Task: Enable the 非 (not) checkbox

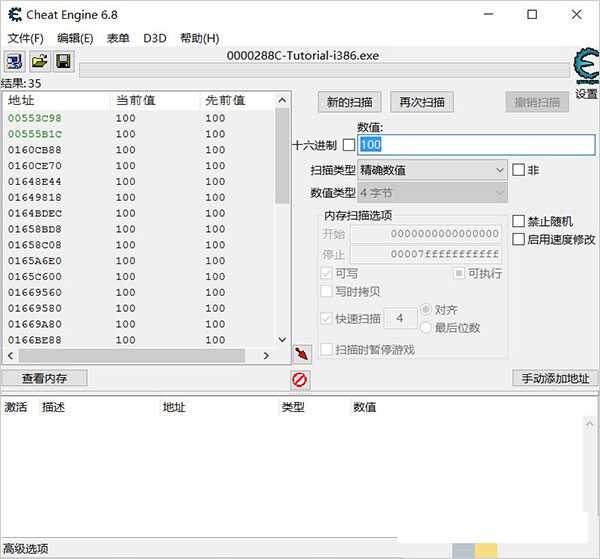Action: (518, 169)
